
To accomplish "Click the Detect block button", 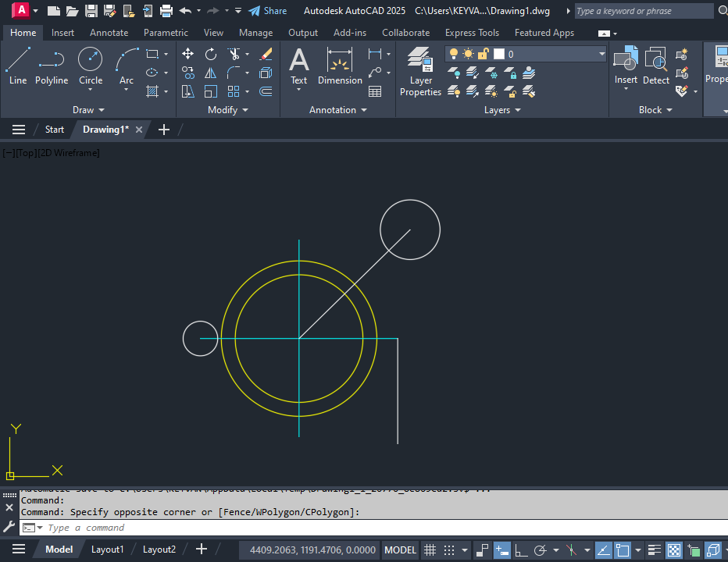I will [x=656, y=66].
